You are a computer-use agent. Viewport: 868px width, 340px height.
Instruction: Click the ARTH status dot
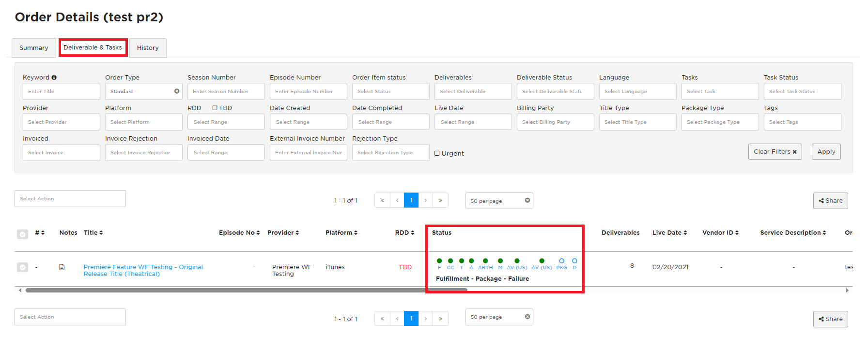click(485, 261)
